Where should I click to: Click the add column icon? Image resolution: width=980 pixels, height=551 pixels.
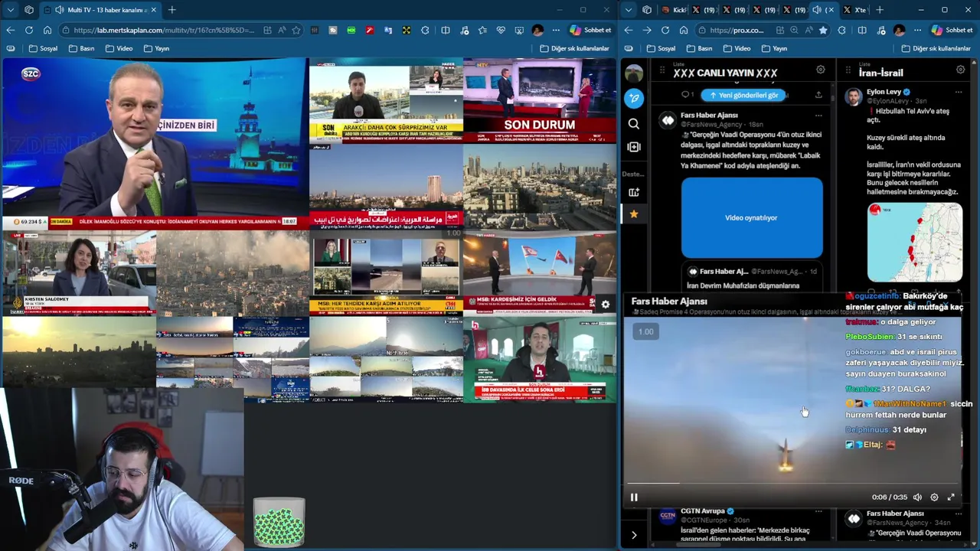click(634, 147)
